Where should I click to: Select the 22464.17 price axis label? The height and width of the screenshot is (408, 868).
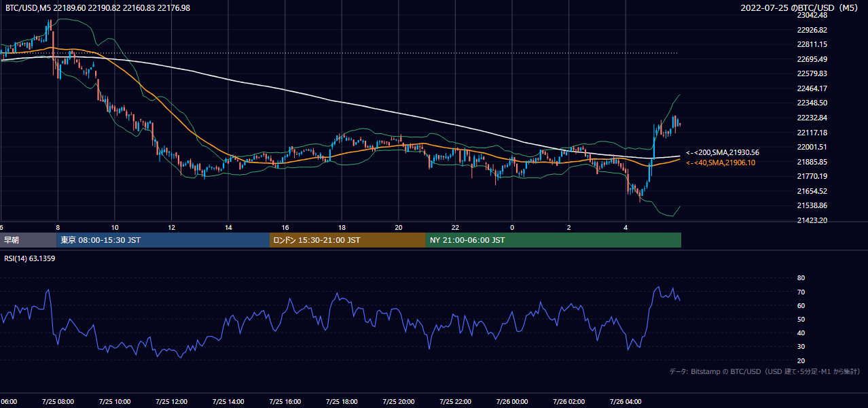click(812, 88)
